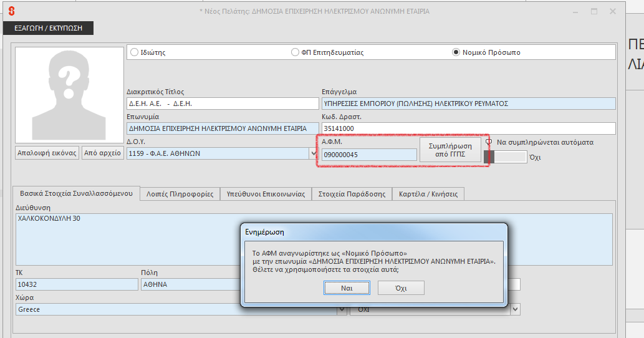
Task: Select the Ιδιώτης radio button
Action: [134, 52]
